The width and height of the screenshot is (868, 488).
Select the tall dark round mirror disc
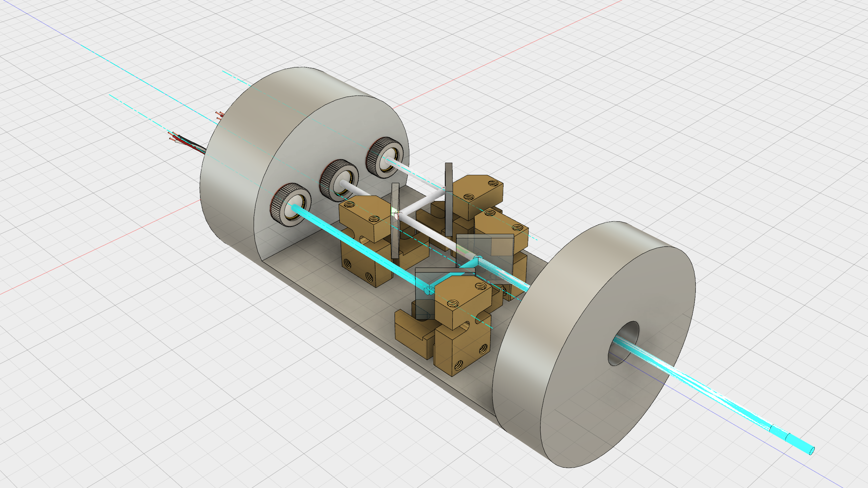449,199
